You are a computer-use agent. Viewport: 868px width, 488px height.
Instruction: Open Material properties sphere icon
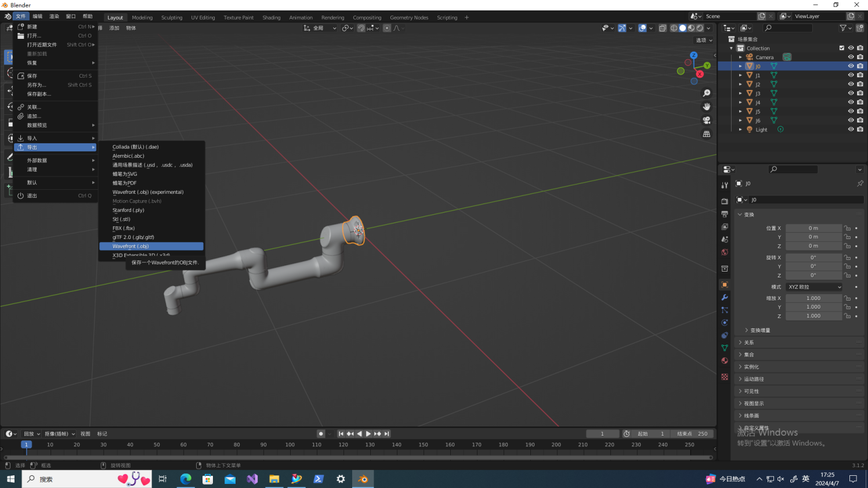pyautogui.click(x=725, y=361)
